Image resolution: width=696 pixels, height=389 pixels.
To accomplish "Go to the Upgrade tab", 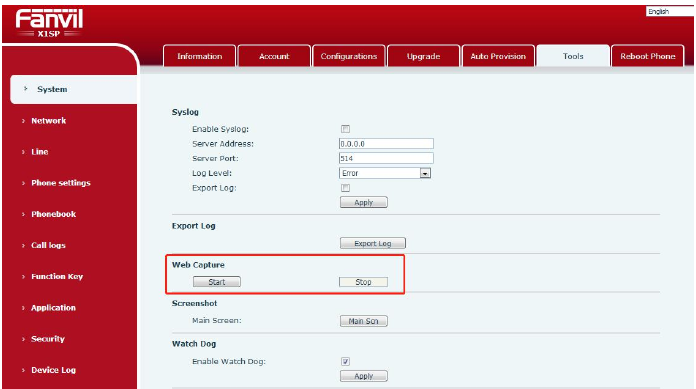I will click(x=423, y=56).
